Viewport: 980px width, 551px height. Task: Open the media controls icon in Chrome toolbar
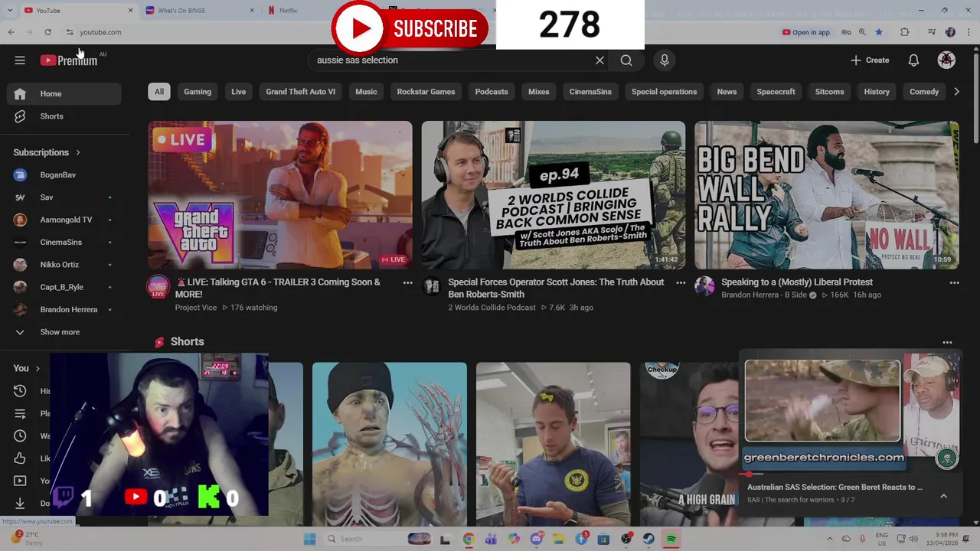[932, 32]
